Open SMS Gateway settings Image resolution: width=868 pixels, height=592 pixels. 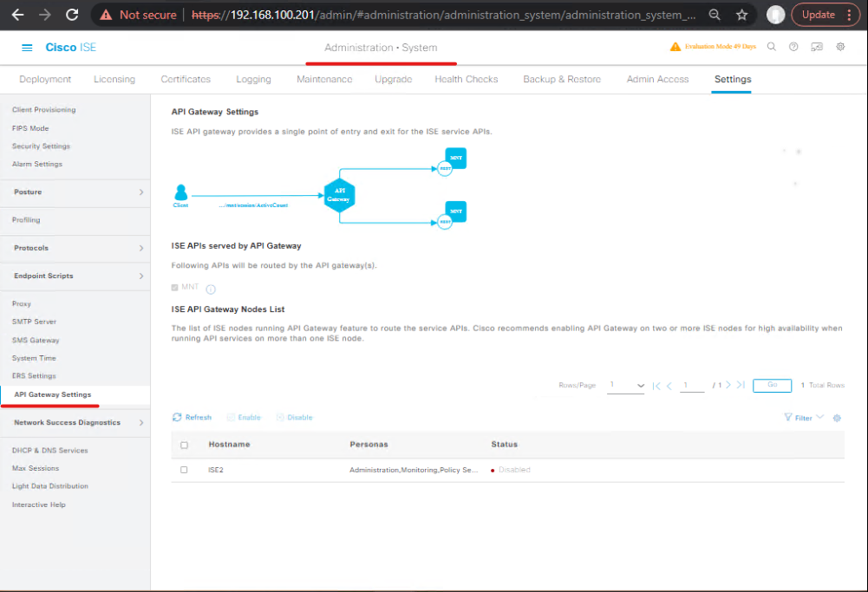tap(36, 340)
